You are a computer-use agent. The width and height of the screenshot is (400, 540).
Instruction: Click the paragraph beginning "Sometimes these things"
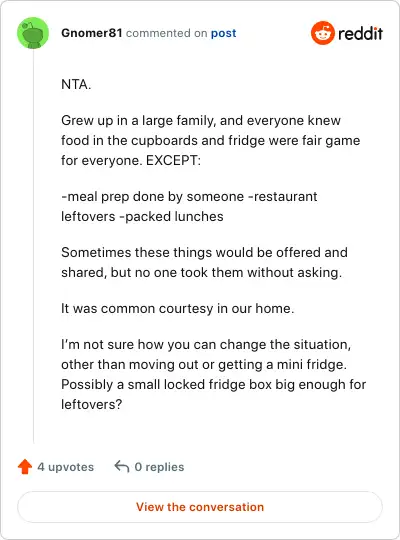(x=204, y=262)
